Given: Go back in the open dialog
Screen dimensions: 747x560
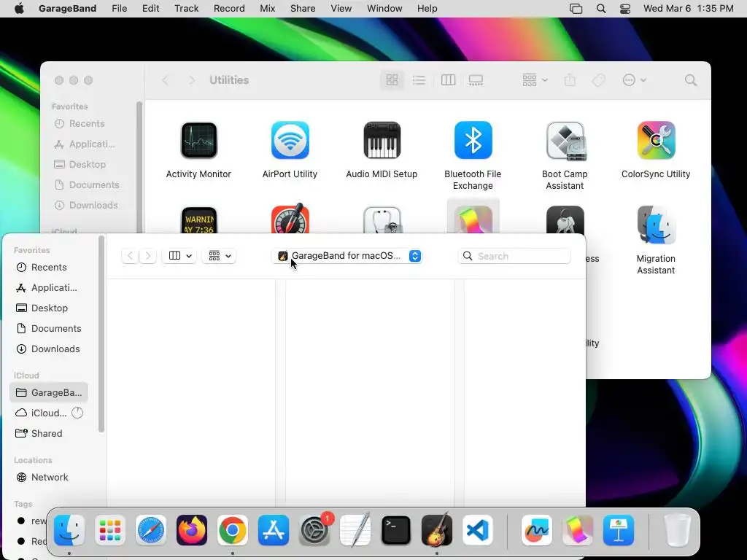Looking at the screenshot, I should tap(130, 256).
